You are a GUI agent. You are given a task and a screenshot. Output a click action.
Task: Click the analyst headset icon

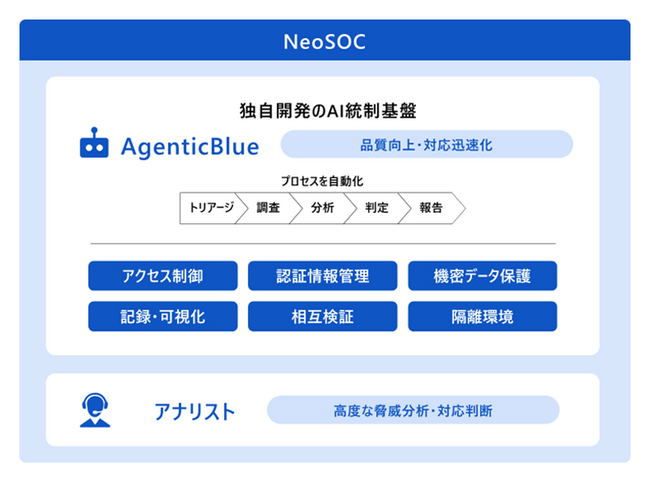click(x=95, y=410)
